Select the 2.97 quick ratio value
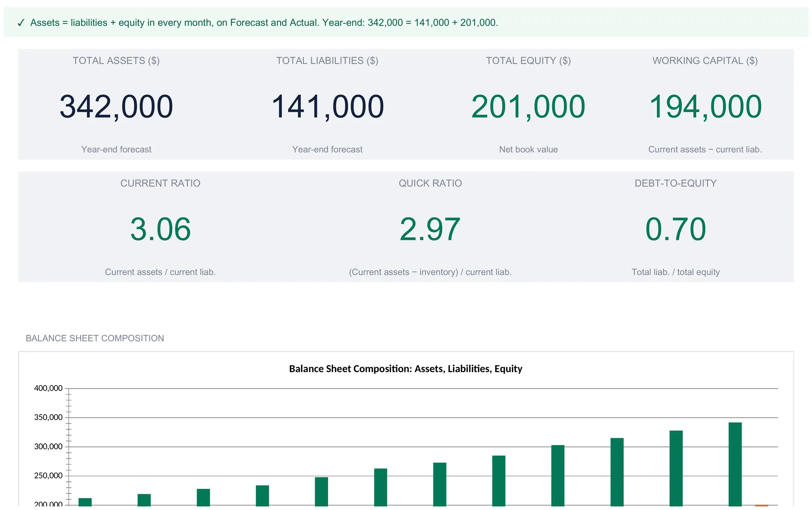This screenshot has width=812, height=510. pyautogui.click(x=430, y=229)
